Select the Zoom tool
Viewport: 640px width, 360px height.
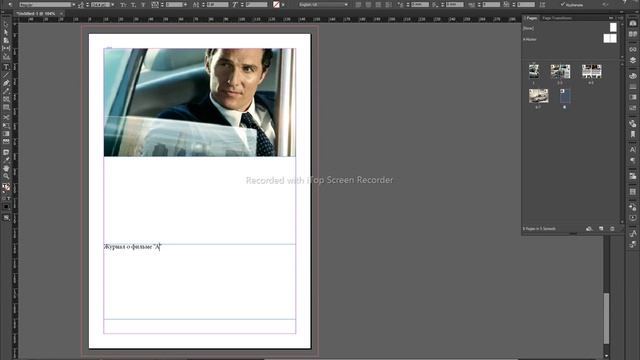6,176
